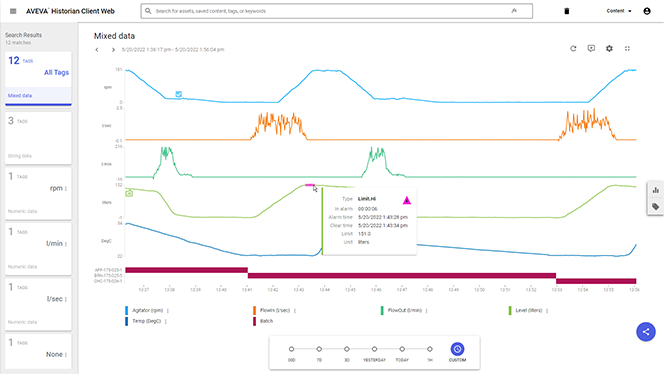Open options menu for Agitator (rpm) legend
This screenshot has width=664, height=374.
click(168, 310)
